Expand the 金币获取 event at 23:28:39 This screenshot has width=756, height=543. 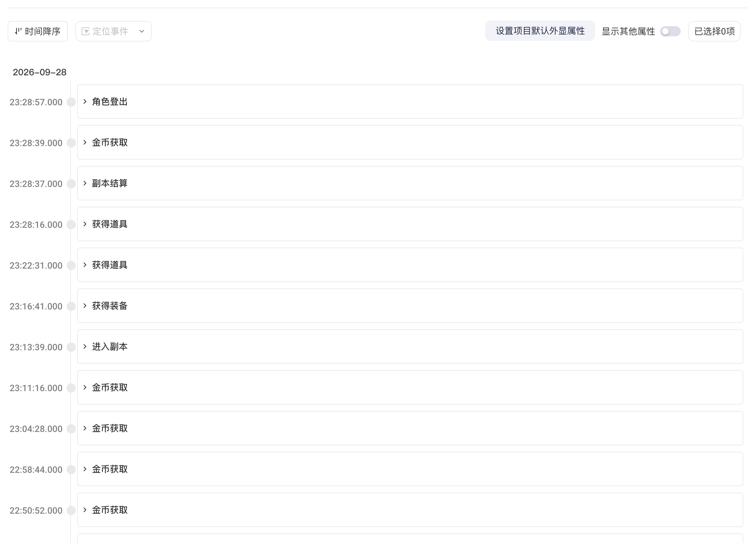pyautogui.click(x=85, y=143)
